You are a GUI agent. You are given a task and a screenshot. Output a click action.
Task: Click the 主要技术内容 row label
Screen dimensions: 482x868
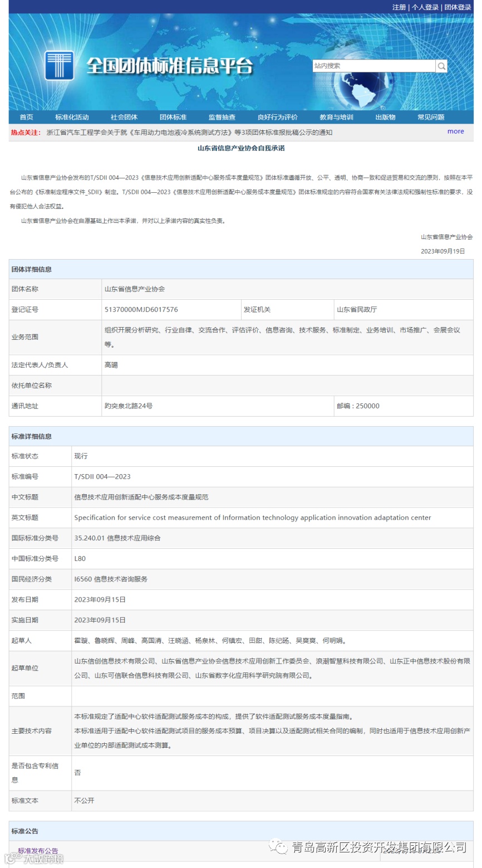32,731
